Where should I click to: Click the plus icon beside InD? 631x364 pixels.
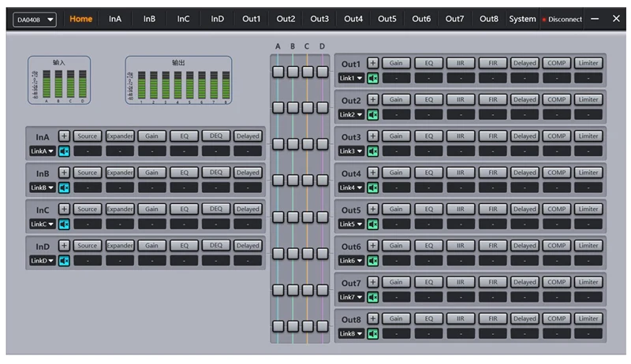64,246
